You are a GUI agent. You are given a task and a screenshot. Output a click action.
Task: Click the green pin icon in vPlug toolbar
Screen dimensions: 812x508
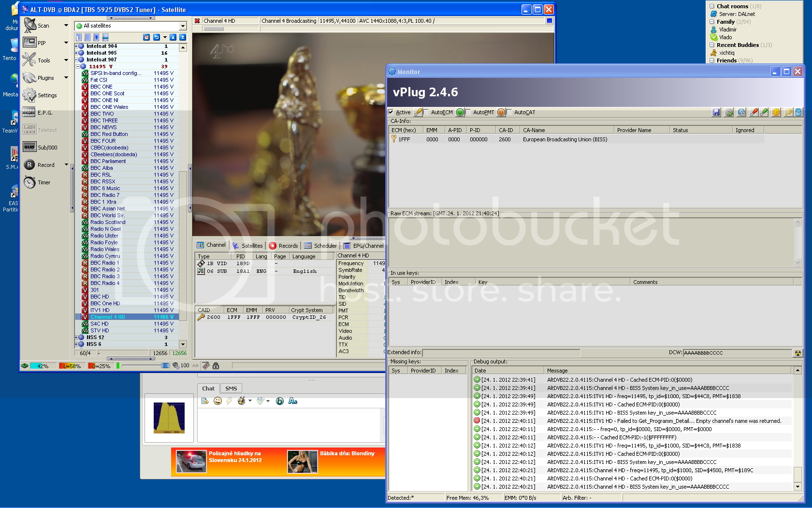pyautogui.click(x=764, y=112)
